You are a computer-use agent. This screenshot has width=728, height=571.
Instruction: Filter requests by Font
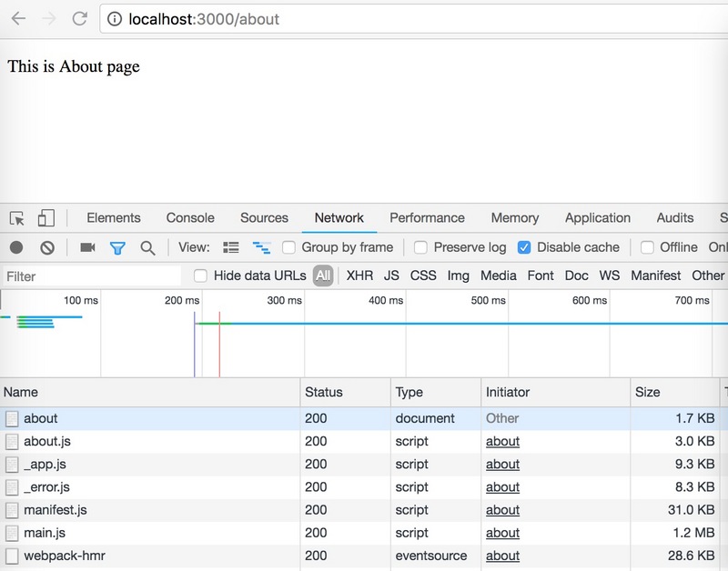click(x=541, y=275)
